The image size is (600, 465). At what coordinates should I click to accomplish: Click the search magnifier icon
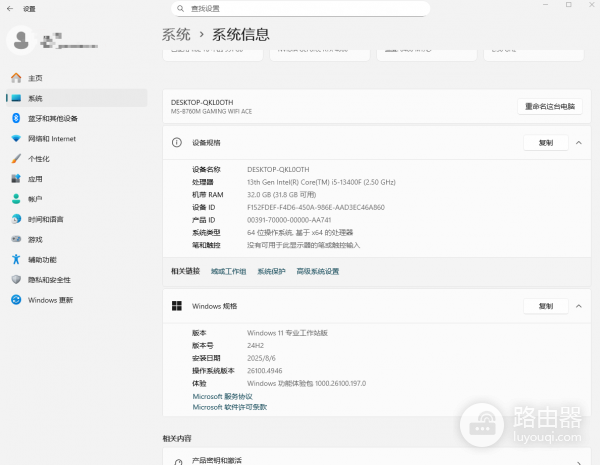[181, 8]
